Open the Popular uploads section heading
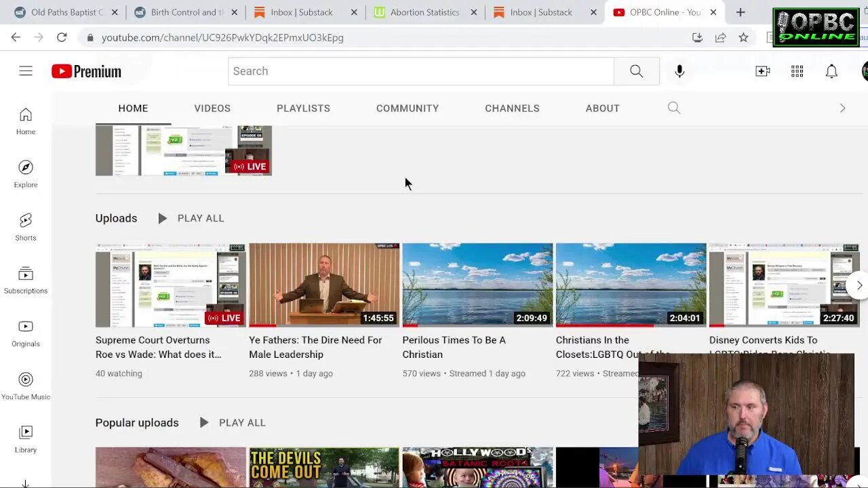 point(137,422)
